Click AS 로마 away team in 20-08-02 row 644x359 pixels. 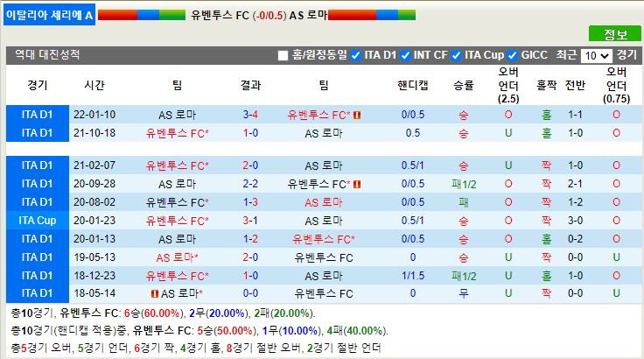coord(324,202)
